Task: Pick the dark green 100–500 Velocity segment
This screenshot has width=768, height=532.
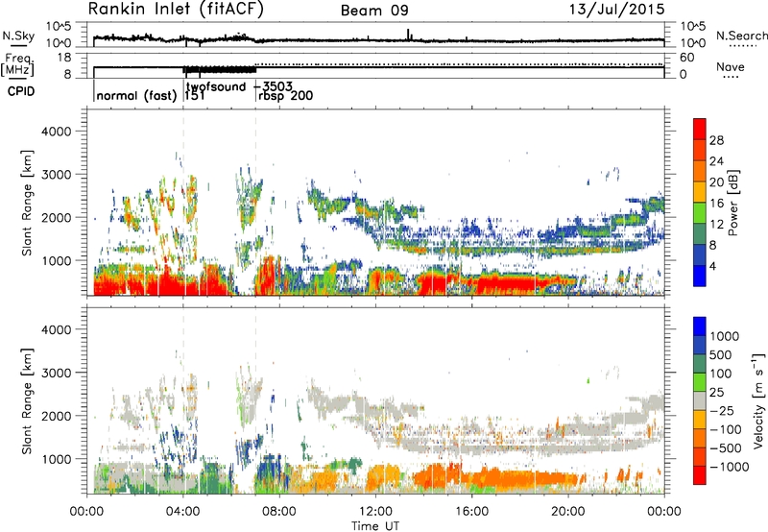Action: pos(700,364)
